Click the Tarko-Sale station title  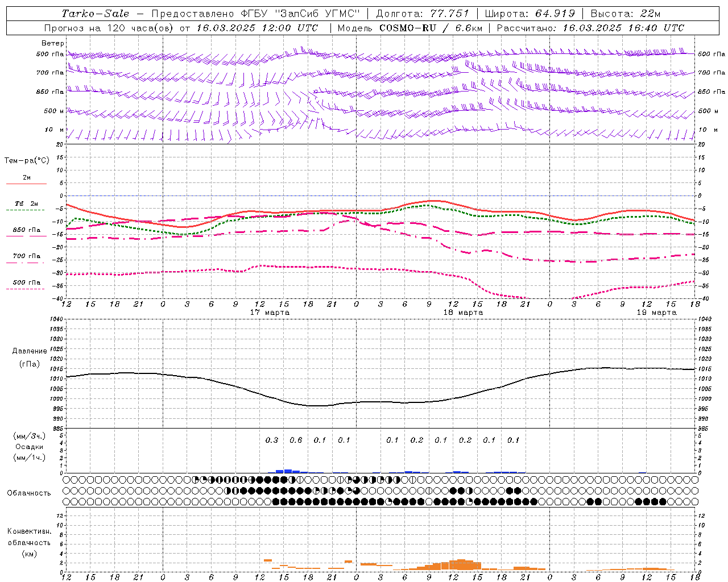point(95,14)
